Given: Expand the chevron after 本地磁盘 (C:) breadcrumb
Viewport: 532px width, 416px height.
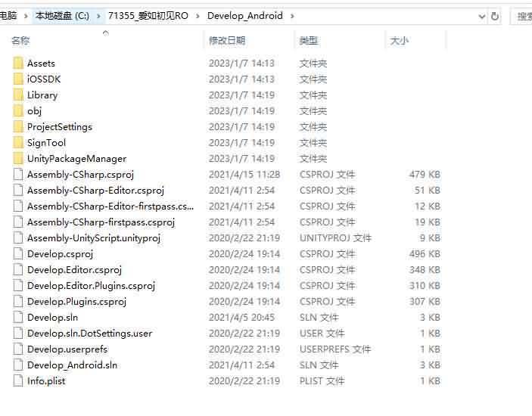Looking at the screenshot, I should coord(99,16).
